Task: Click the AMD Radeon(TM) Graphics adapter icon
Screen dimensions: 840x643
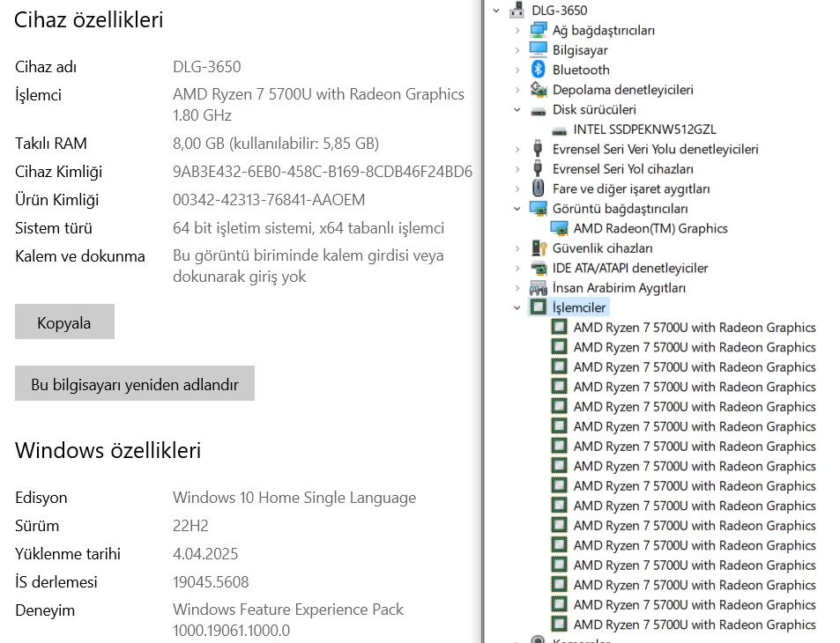Action: click(560, 228)
